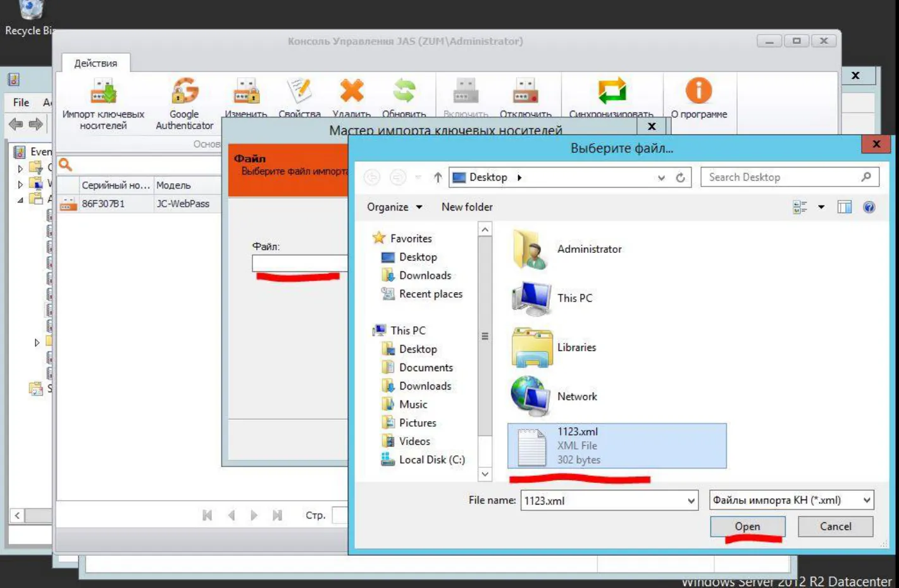Click the Open button

pos(747,526)
